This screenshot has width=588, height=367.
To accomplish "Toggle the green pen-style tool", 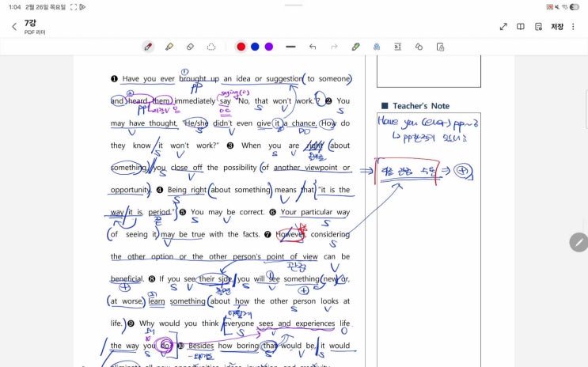I will coord(355,47).
